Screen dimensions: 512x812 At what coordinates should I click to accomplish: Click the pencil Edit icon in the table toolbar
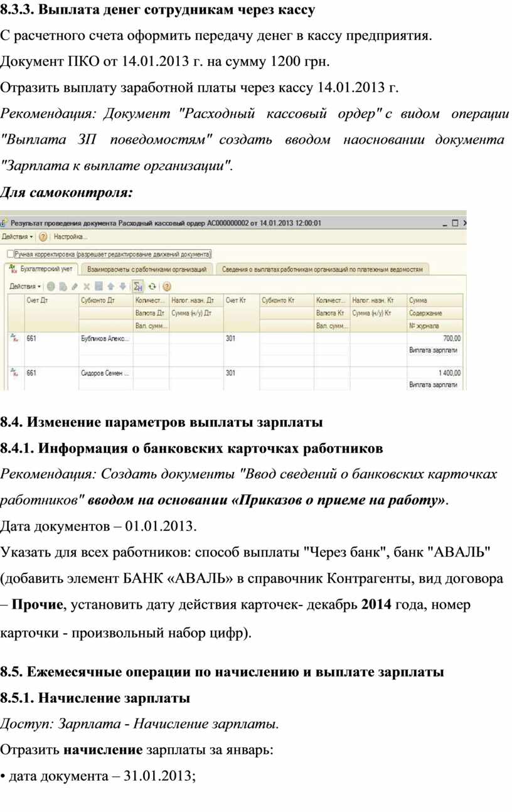[x=75, y=286]
